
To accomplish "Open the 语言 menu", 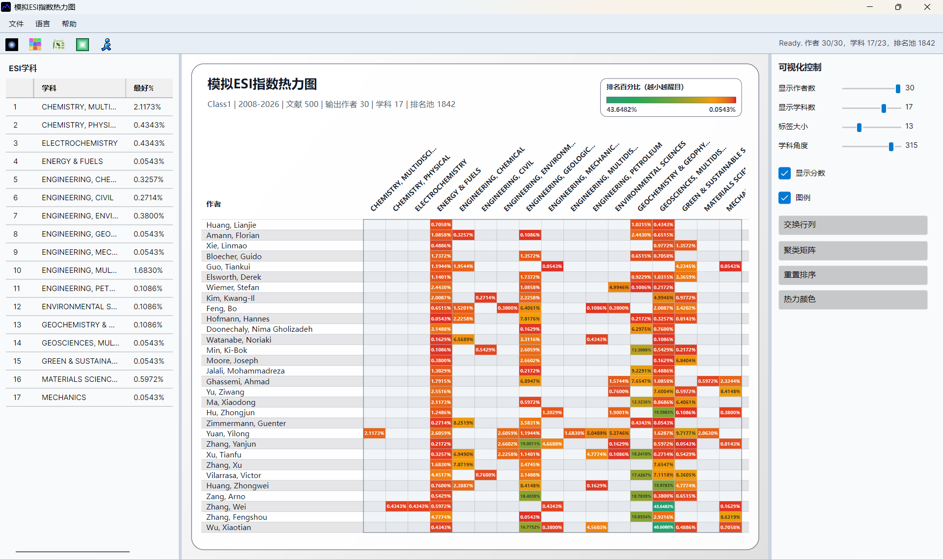I will coord(43,24).
